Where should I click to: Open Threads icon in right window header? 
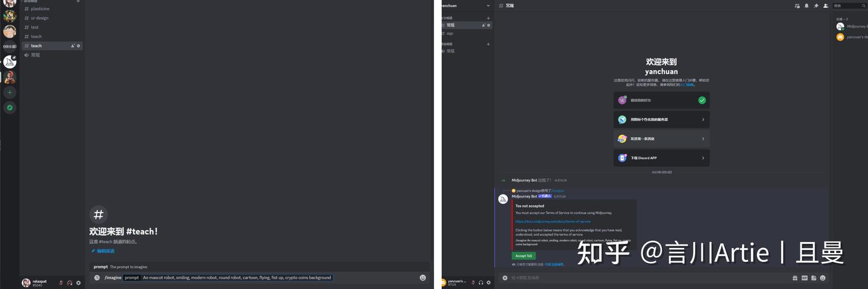[x=797, y=5]
